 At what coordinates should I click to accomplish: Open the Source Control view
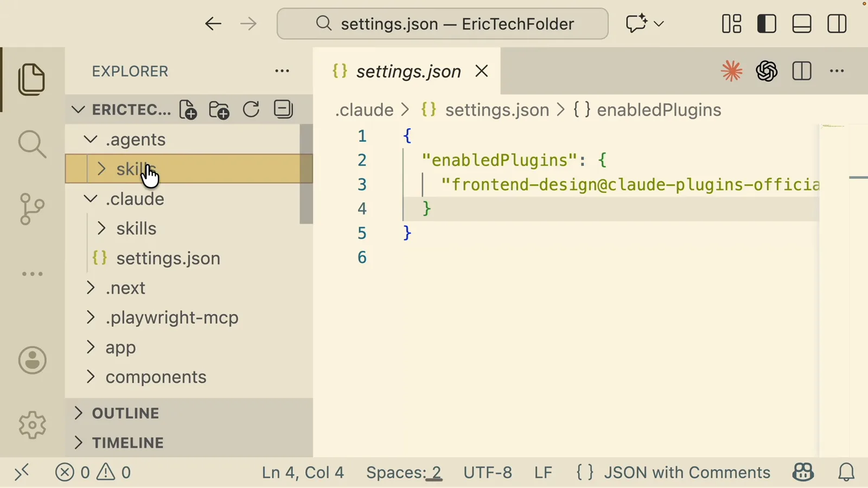32,209
